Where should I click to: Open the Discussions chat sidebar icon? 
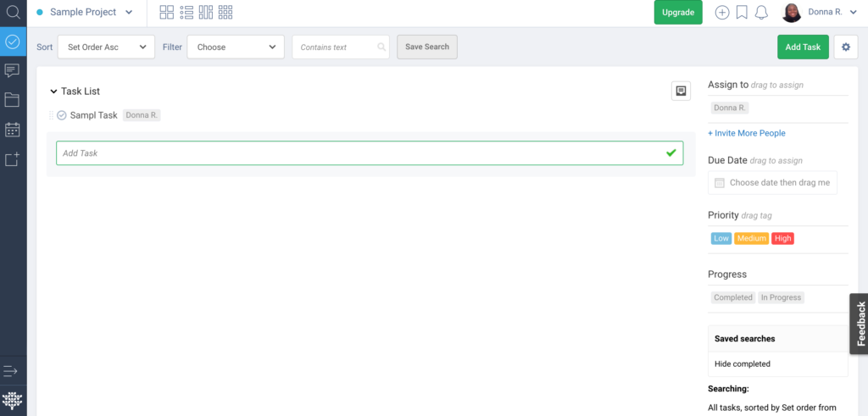(12, 71)
